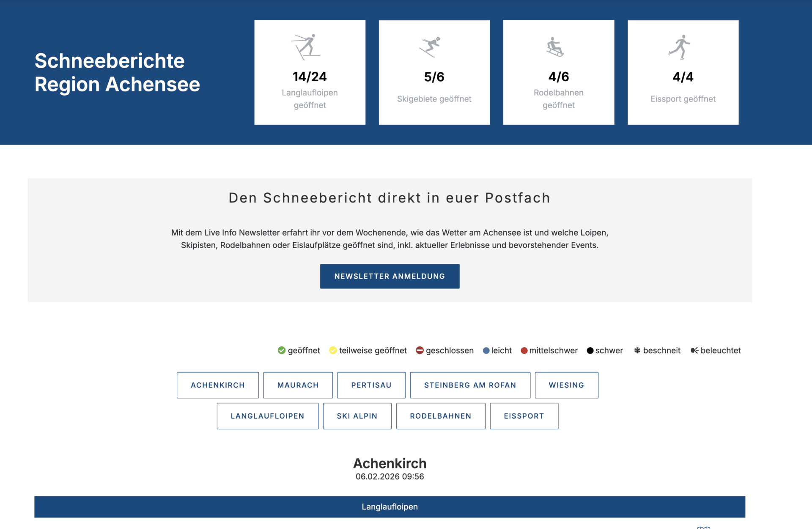Click the yellow teilweise geöffnet icon
This screenshot has width=812, height=529.
point(333,350)
